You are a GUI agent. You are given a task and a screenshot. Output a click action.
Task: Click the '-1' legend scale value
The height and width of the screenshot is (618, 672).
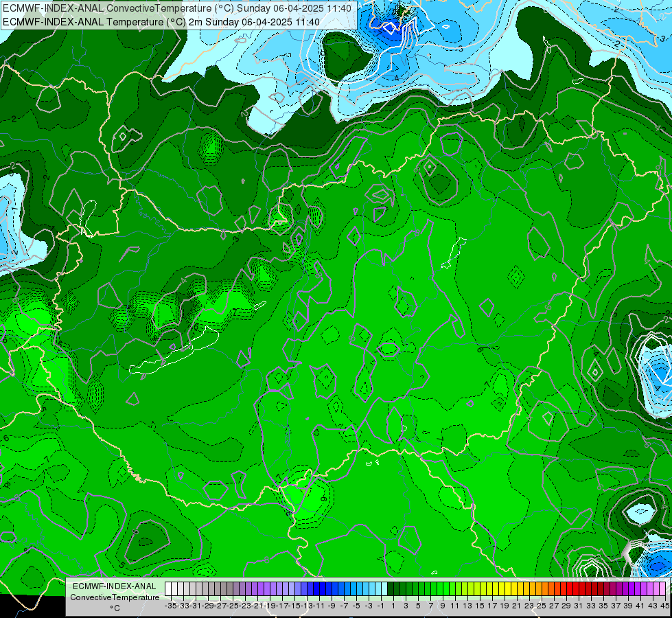381,606
